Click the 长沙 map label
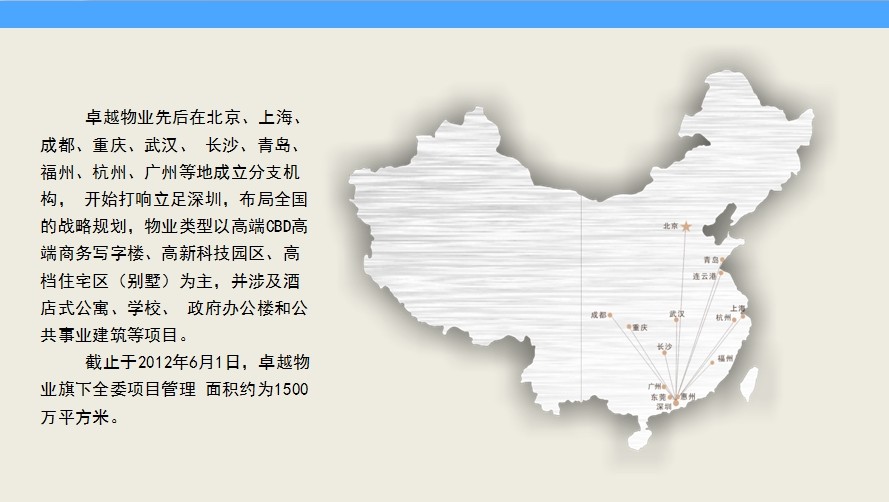 [664, 347]
